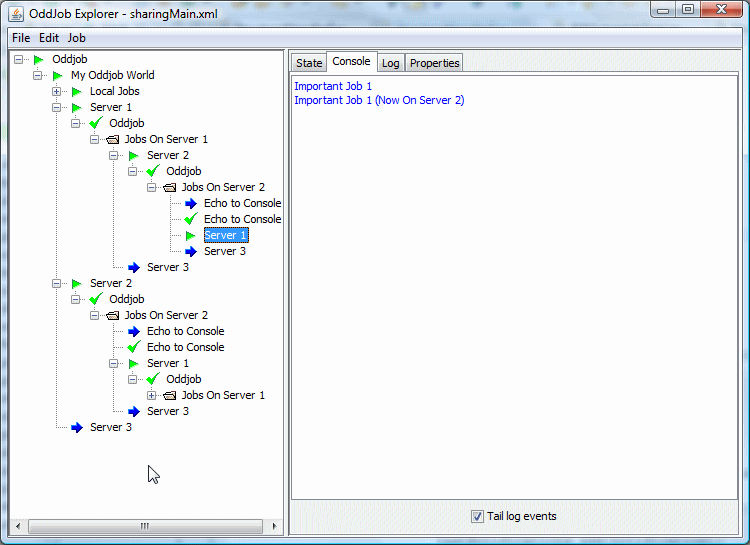Click green play icon beside root Oddjob
This screenshot has height=545, width=750.
[39, 60]
